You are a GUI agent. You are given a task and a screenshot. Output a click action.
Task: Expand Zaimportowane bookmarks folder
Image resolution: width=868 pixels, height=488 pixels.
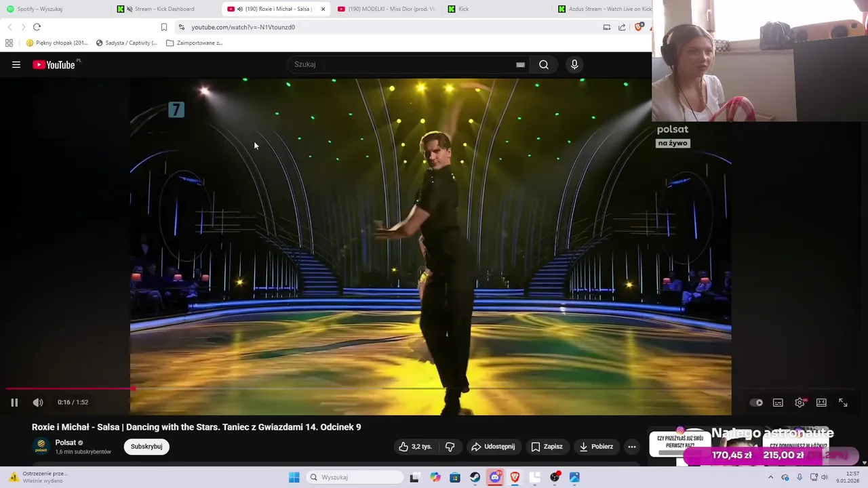pyautogui.click(x=195, y=43)
